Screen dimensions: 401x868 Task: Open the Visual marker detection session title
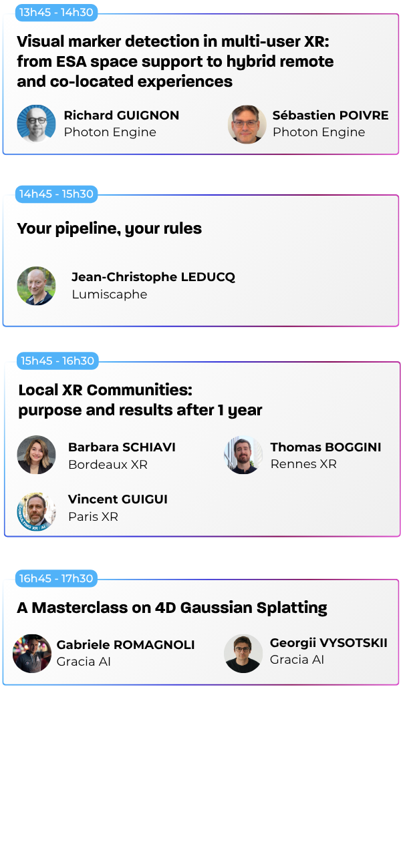(174, 61)
